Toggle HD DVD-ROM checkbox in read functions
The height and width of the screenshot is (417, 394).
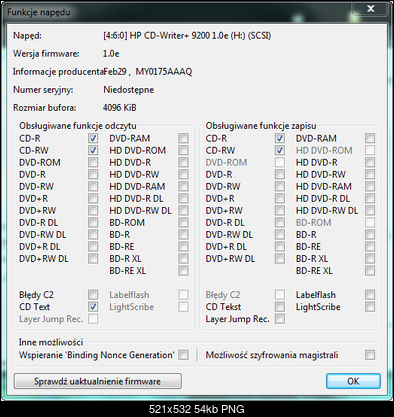183,150
